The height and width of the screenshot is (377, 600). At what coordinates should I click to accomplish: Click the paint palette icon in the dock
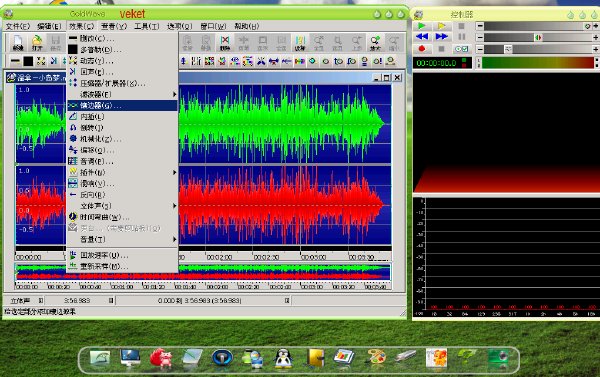(x=376, y=357)
